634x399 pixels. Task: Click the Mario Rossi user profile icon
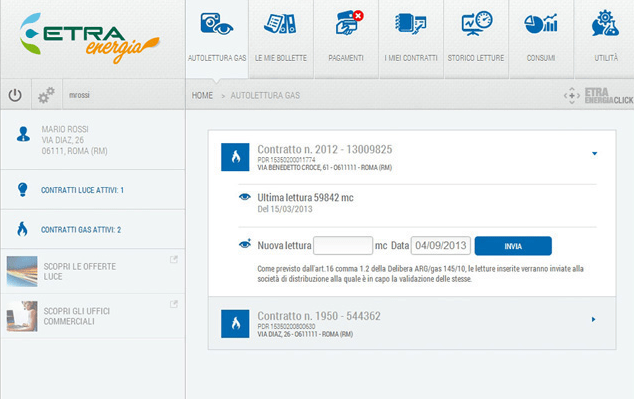23,134
